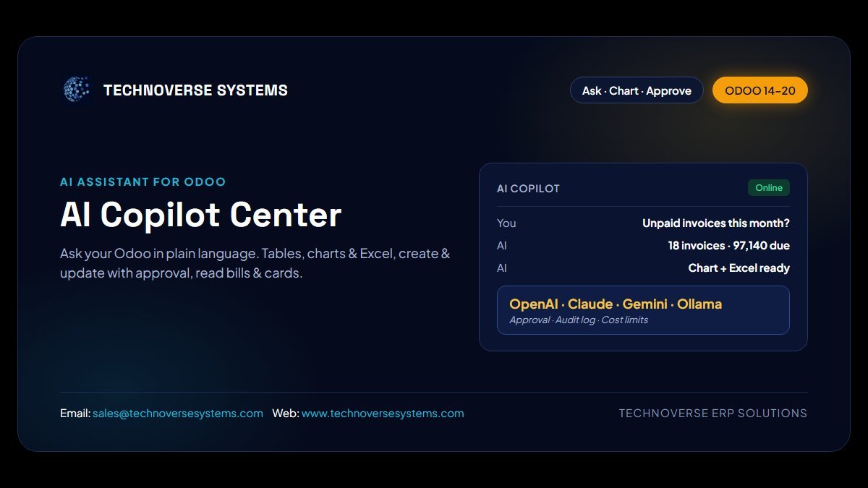Click the description paragraph about plain language
Viewport: 868px width, 488px height.
(255, 264)
